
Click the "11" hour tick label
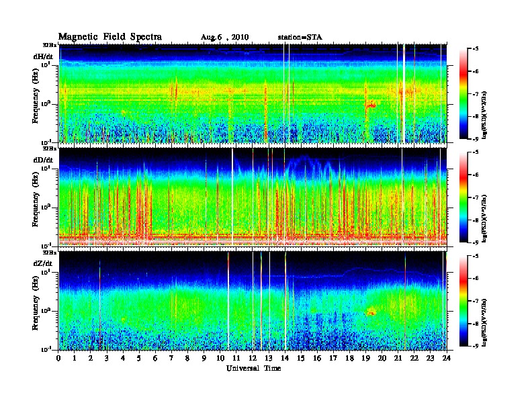(x=236, y=359)
